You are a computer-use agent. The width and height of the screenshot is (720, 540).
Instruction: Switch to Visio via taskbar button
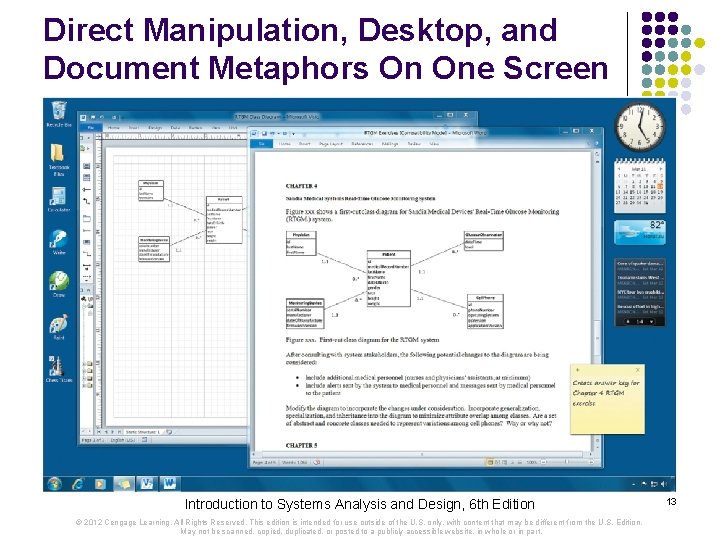[x=146, y=484]
